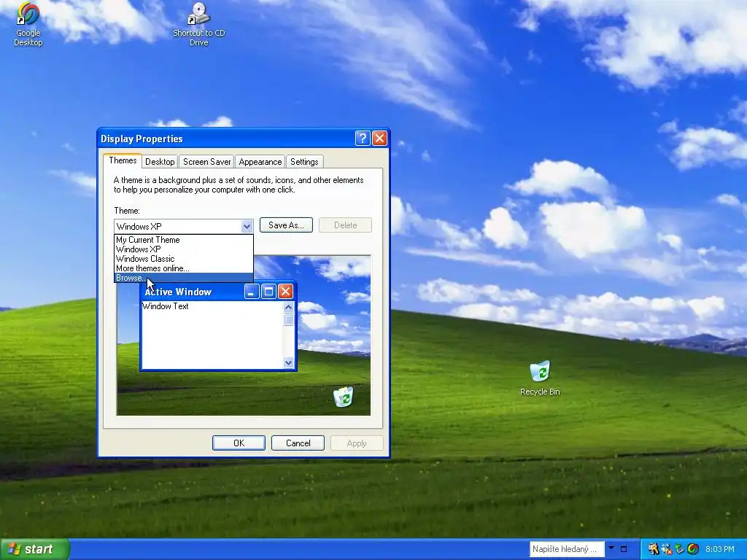Click Cancel in Display Properties
The height and width of the screenshot is (560, 747).
(x=298, y=443)
